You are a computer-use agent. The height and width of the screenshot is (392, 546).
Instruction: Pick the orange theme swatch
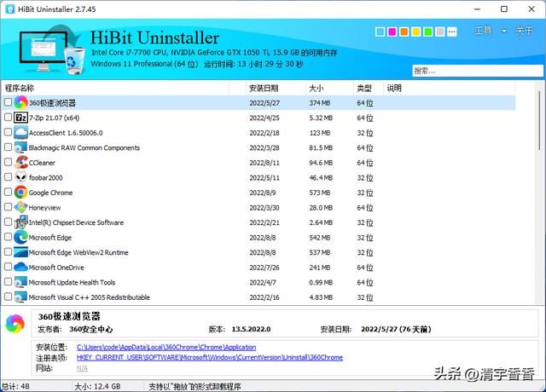click(x=404, y=32)
